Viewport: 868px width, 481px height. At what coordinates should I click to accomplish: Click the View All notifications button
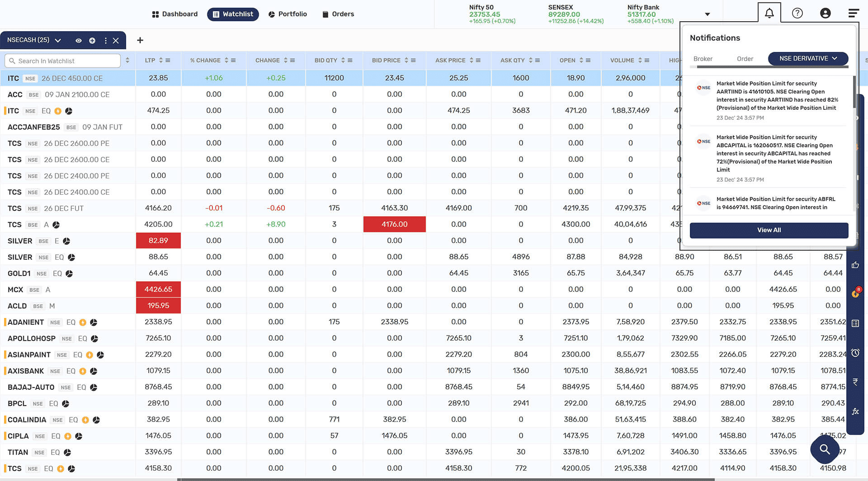[x=769, y=230]
